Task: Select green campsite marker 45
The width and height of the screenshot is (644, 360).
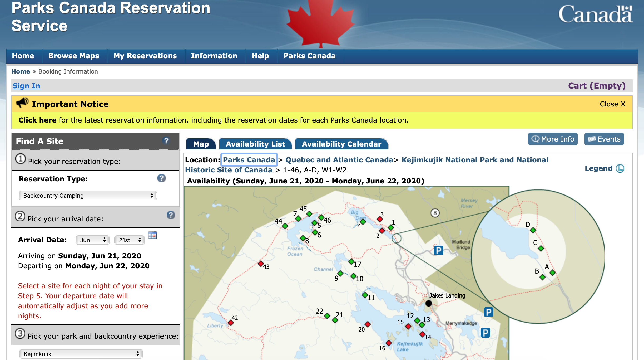Action: pos(309,213)
